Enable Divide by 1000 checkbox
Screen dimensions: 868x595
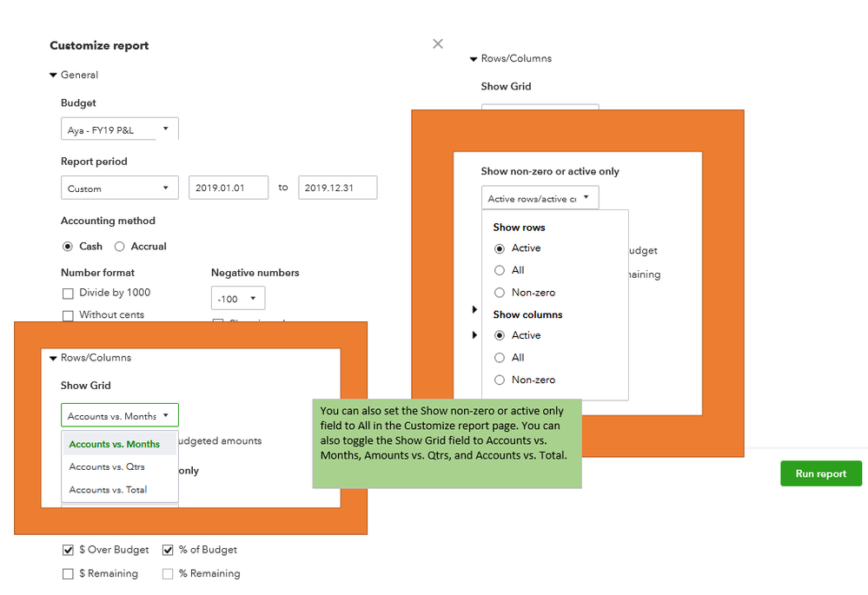point(68,294)
